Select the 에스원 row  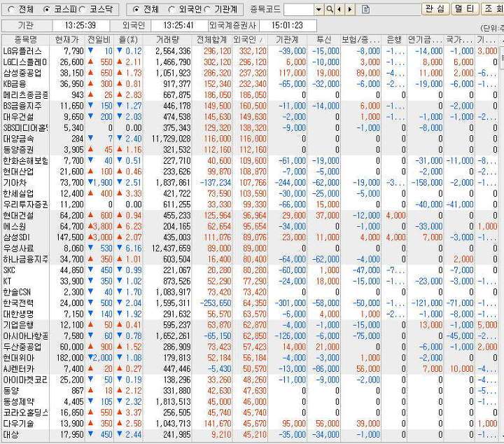(251, 226)
